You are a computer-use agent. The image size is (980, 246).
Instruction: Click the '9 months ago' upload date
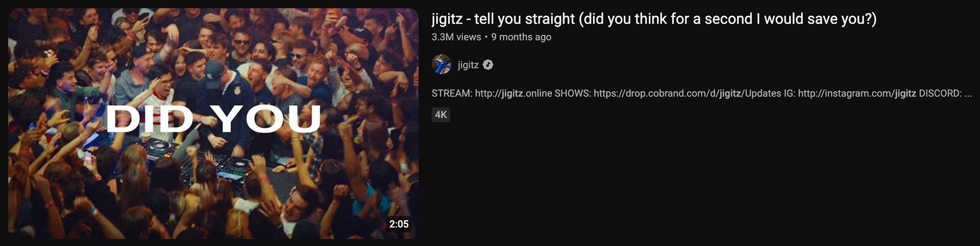tap(521, 37)
